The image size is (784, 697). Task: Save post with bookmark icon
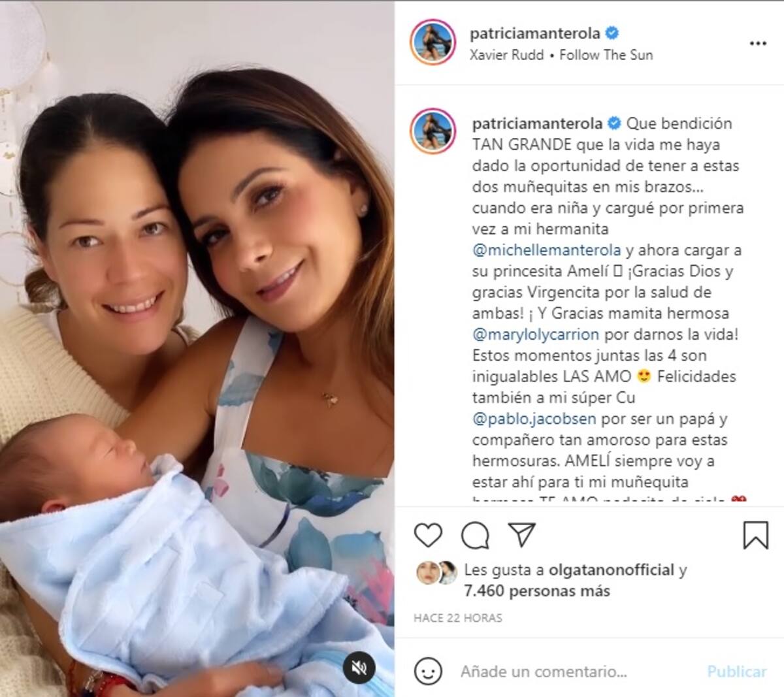[755, 536]
